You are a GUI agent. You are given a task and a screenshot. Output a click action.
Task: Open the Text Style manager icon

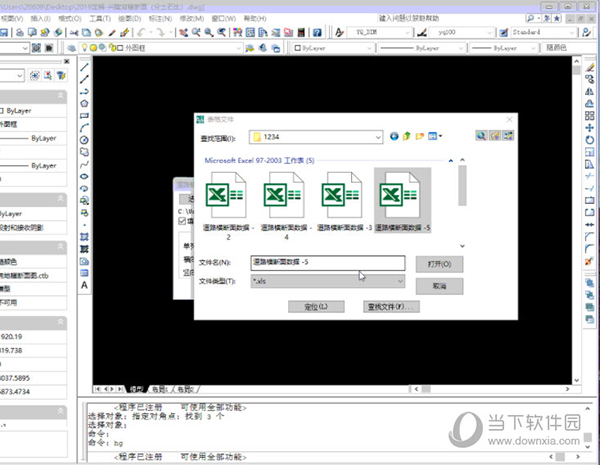339,33
